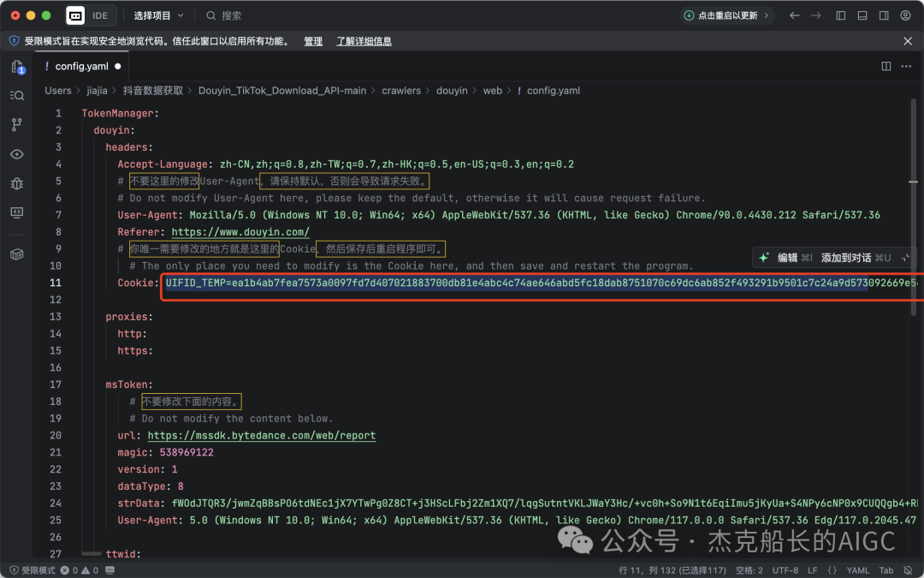The height and width of the screenshot is (578, 924).
Task: Click the IDE logo icon
Action: pos(75,15)
